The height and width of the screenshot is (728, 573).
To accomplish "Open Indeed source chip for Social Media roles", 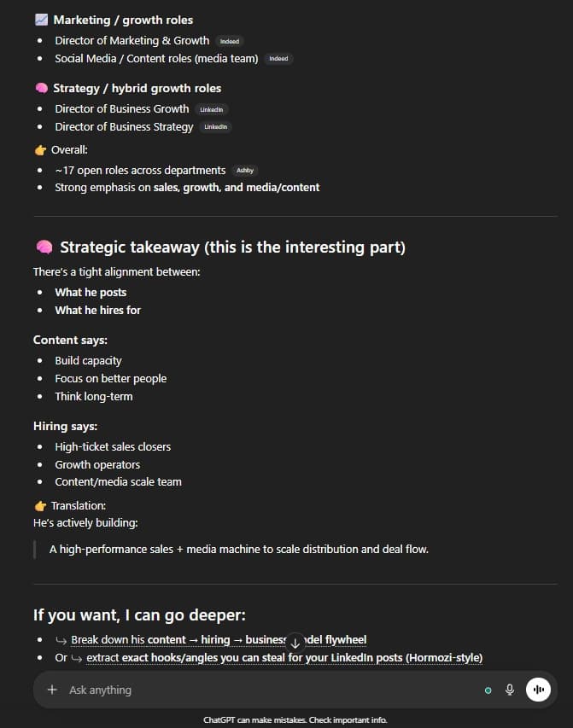I will coord(278,59).
